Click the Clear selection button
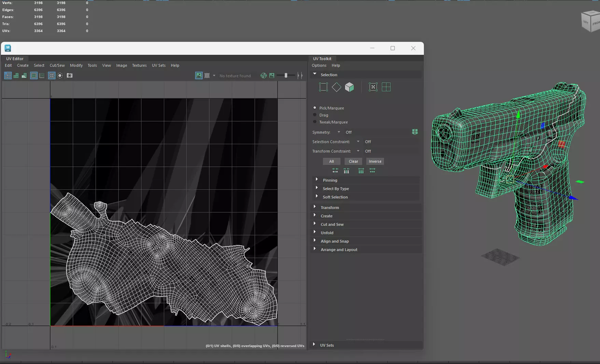 pyautogui.click(x=353, y=162)
